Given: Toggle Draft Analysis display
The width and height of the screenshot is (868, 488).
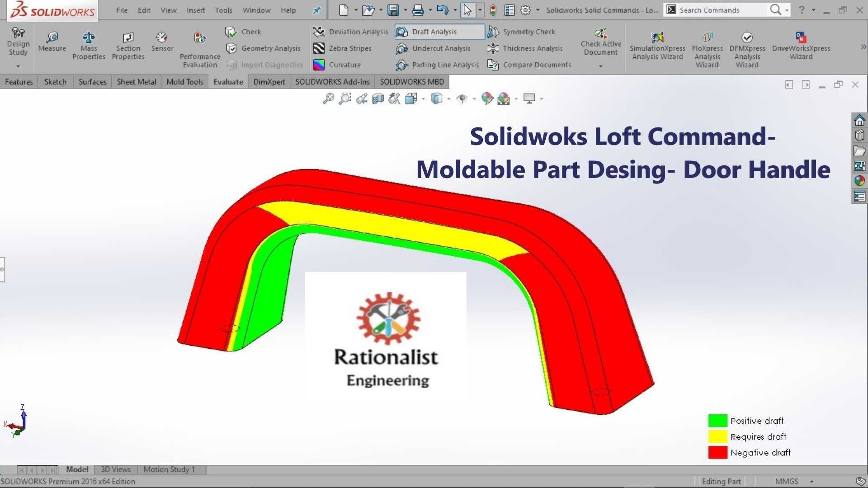Looking at the screenshot, I should click(439, 32).
